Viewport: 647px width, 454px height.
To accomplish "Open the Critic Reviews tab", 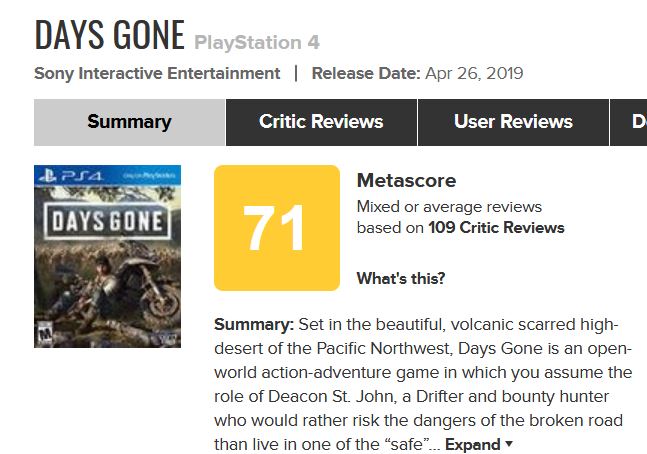I will (x=321, y=122).
